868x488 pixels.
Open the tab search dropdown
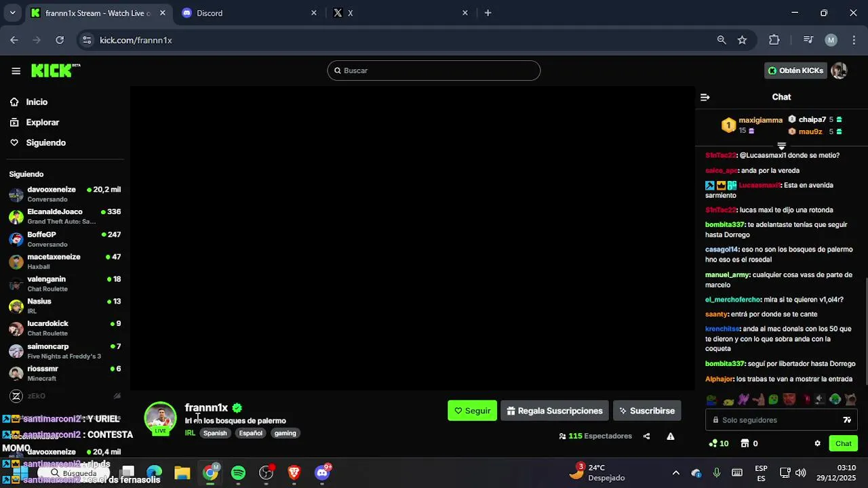12,13
